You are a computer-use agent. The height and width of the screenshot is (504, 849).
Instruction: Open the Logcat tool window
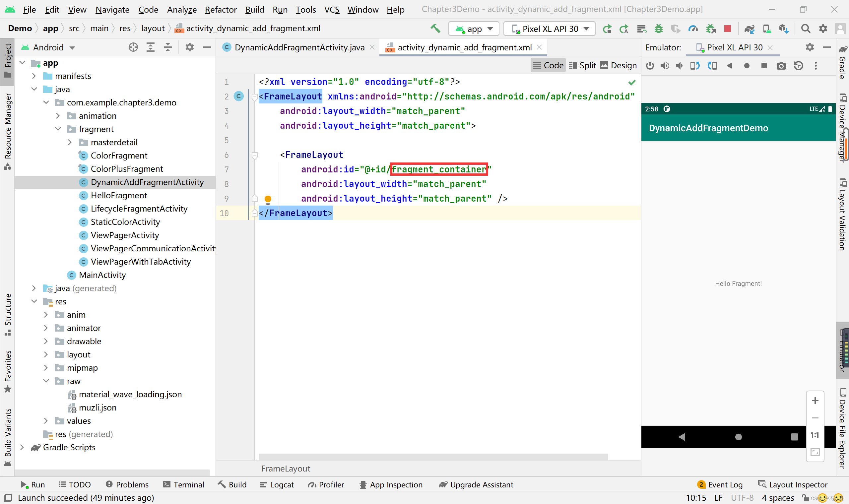coord(277,485)
